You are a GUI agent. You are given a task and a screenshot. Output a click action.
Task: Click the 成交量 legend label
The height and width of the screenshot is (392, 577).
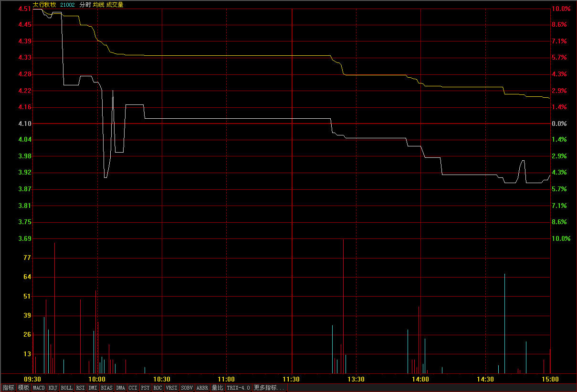point(115,5)
